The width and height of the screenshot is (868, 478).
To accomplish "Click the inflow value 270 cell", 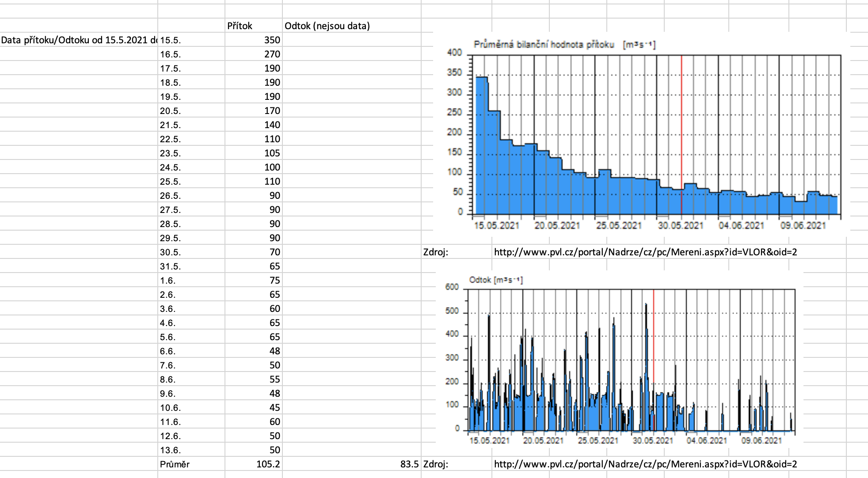I will click(254, 54).
